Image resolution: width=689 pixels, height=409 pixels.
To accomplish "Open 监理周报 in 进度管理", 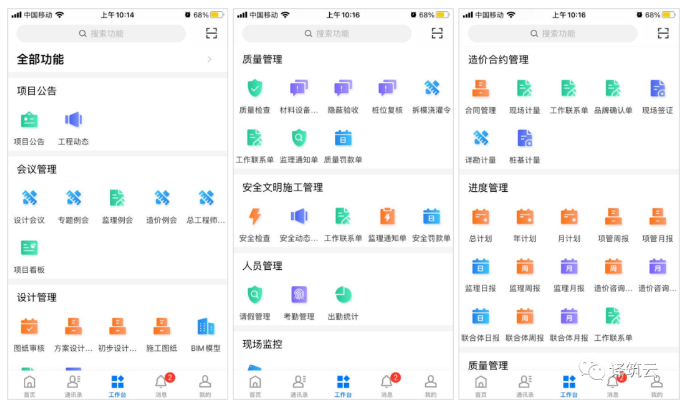I will tap(525, 267).
